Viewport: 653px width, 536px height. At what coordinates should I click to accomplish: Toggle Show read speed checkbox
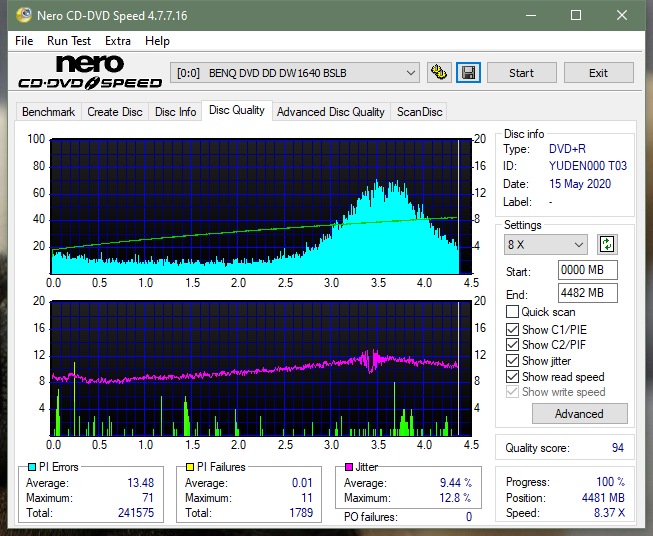click(512, 376)
